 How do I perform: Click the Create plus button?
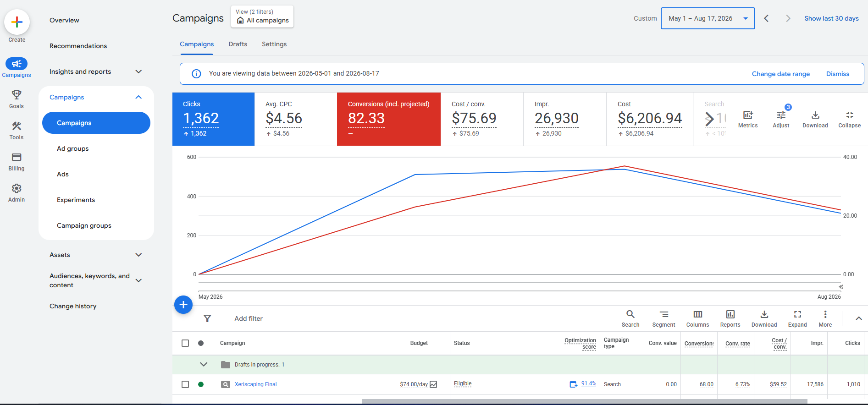coord(17,22)
